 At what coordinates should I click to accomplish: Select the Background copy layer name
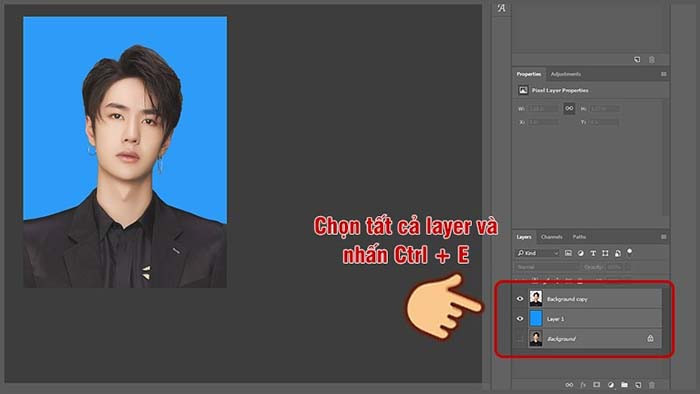[x=567, y=299]
